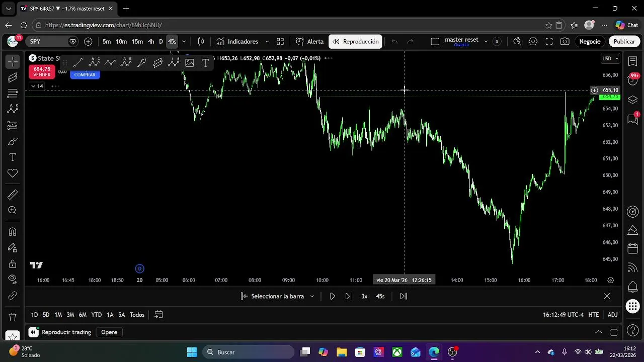Toggle ADJ price adjustment

pos(612,315)
